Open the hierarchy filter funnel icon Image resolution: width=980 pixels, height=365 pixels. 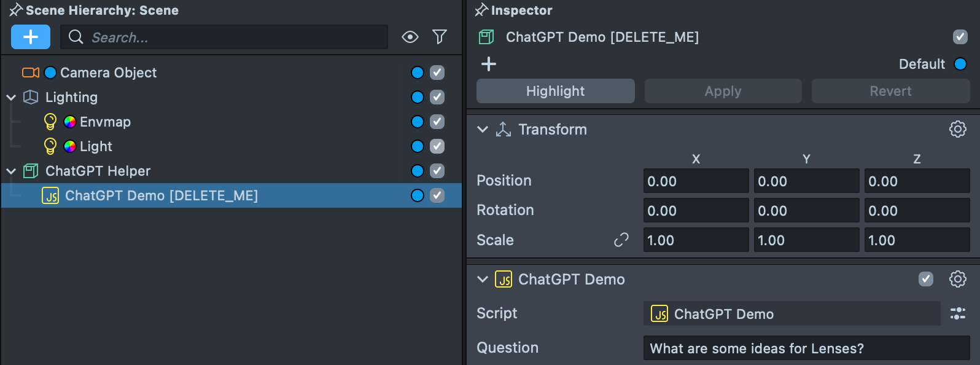(x=440, y=37)
